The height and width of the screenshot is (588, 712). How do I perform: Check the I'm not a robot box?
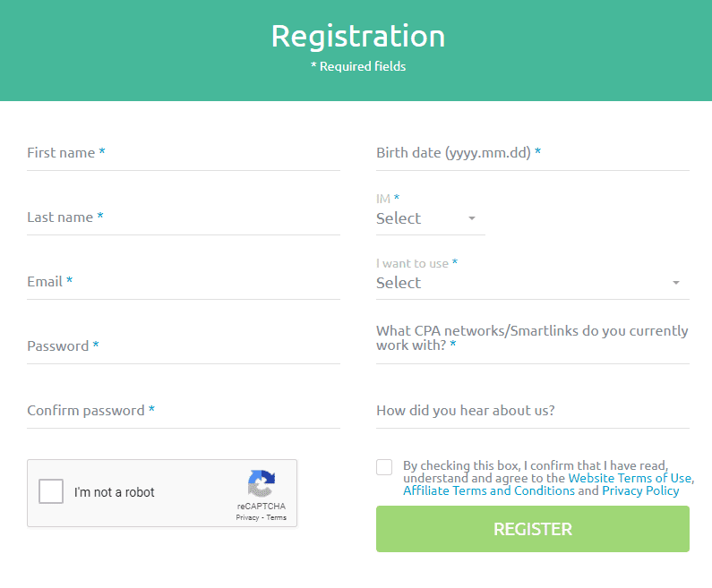tap(51, 491)
